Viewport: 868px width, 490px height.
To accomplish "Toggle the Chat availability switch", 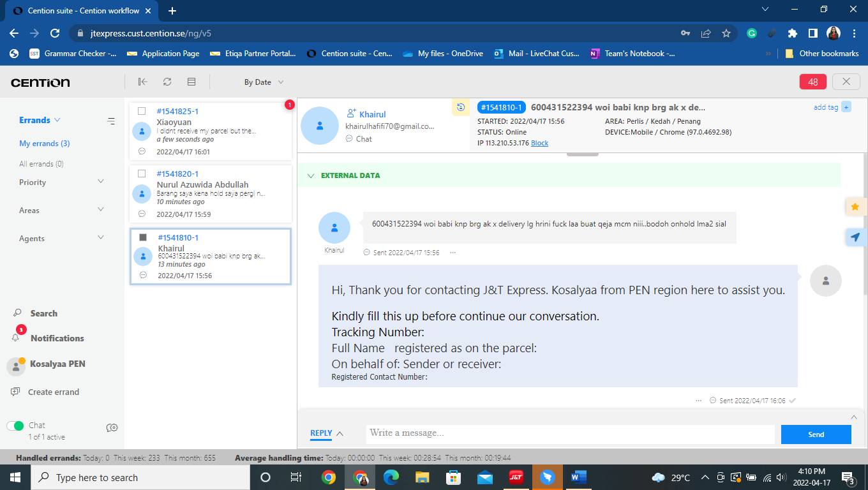I will pos(15,426).
